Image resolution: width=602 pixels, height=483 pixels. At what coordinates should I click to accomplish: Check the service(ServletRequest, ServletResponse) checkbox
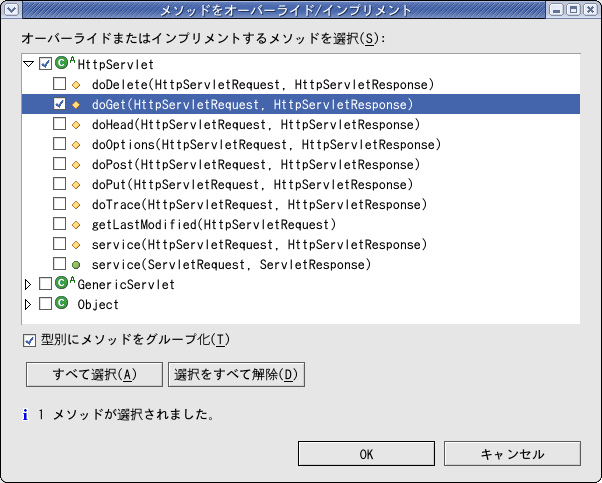[x=59, y=263]
